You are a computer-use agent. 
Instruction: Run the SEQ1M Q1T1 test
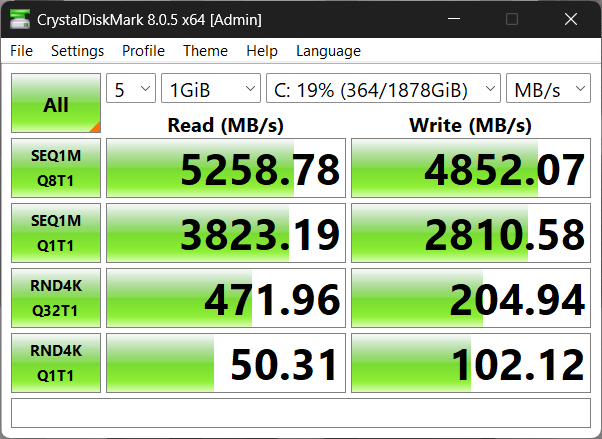click(x=56, y=233)
